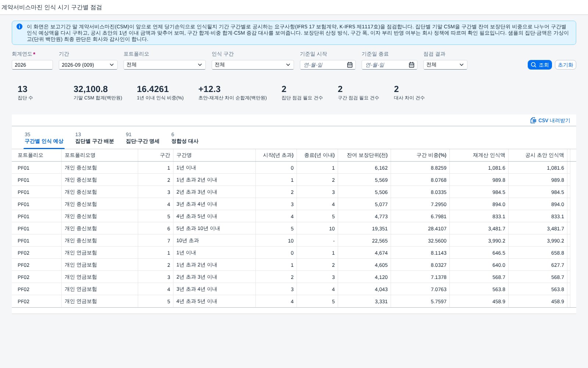Click the 3,481.7 재계산 인식액 cell
Screen dimensions: 588x368
click(x=479, y=229)
